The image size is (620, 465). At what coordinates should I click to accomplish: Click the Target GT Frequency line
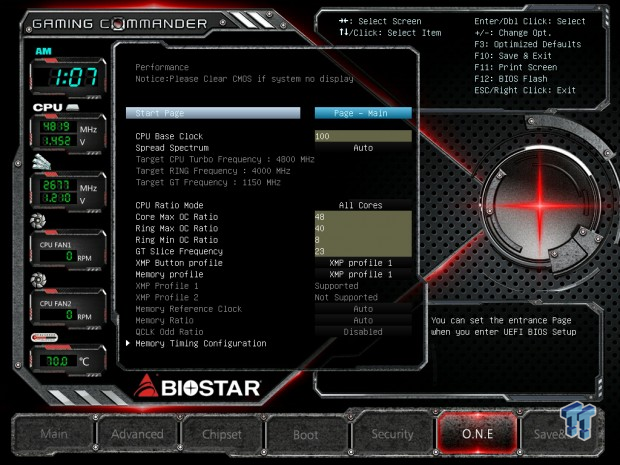208,182
